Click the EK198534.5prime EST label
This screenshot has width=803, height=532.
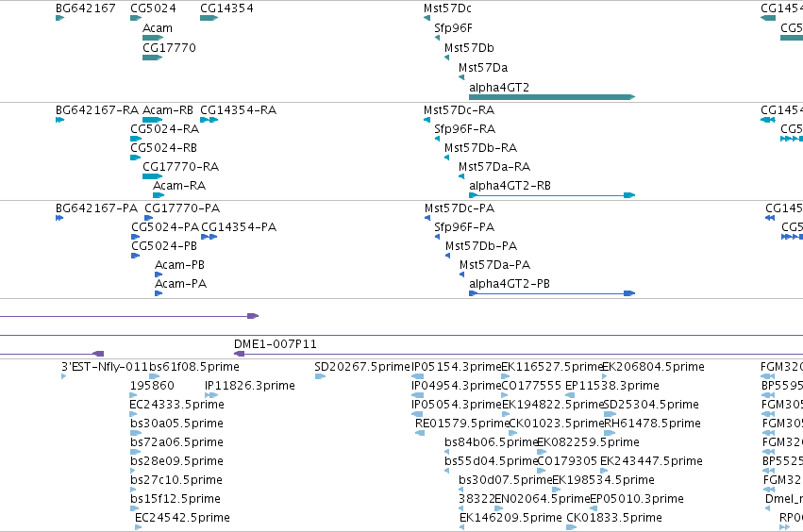coord(603,480)
